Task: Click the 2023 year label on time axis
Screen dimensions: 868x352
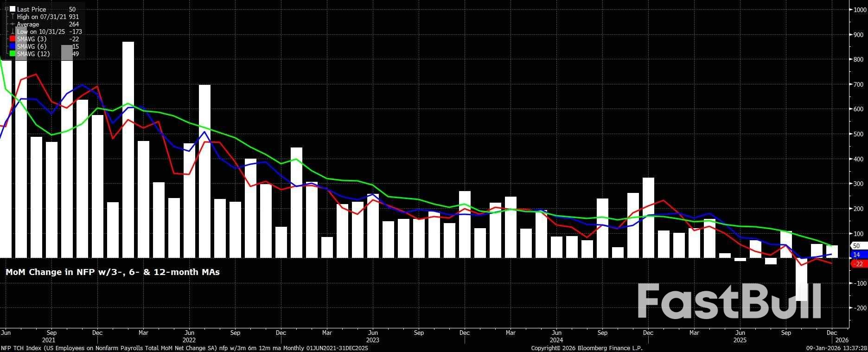Action: [372, 340]
